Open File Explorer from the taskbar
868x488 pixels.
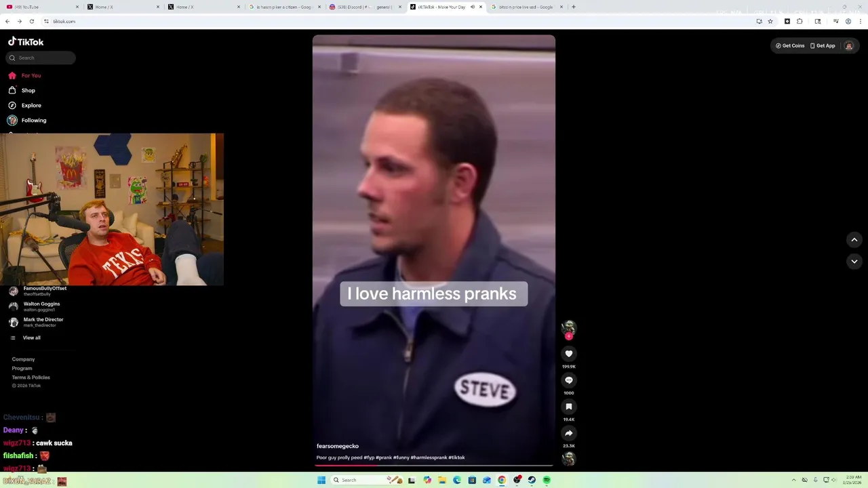442,480
